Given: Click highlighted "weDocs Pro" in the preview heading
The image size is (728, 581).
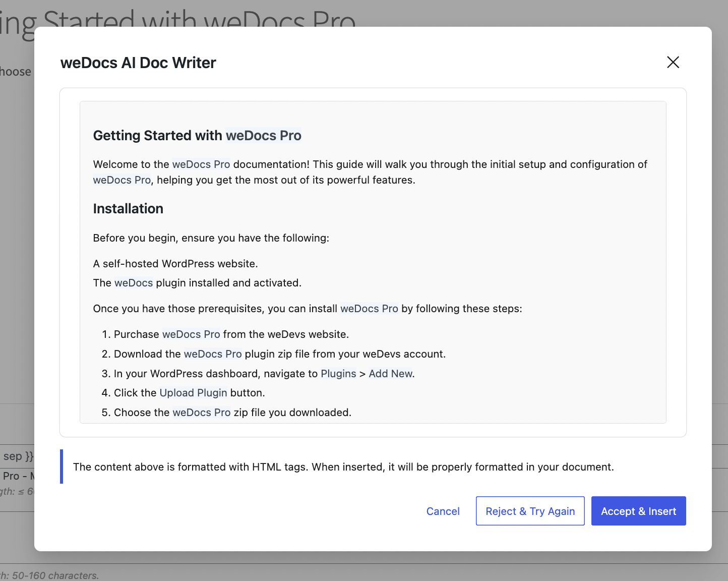Looking at the screenshot, I should 263,136.
